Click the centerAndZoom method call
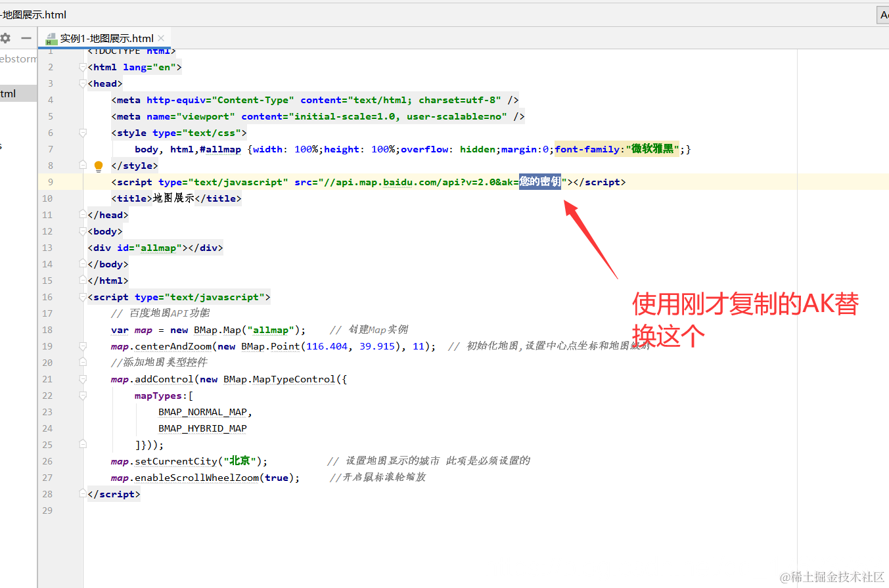The image size is (889, 588). 173,346
